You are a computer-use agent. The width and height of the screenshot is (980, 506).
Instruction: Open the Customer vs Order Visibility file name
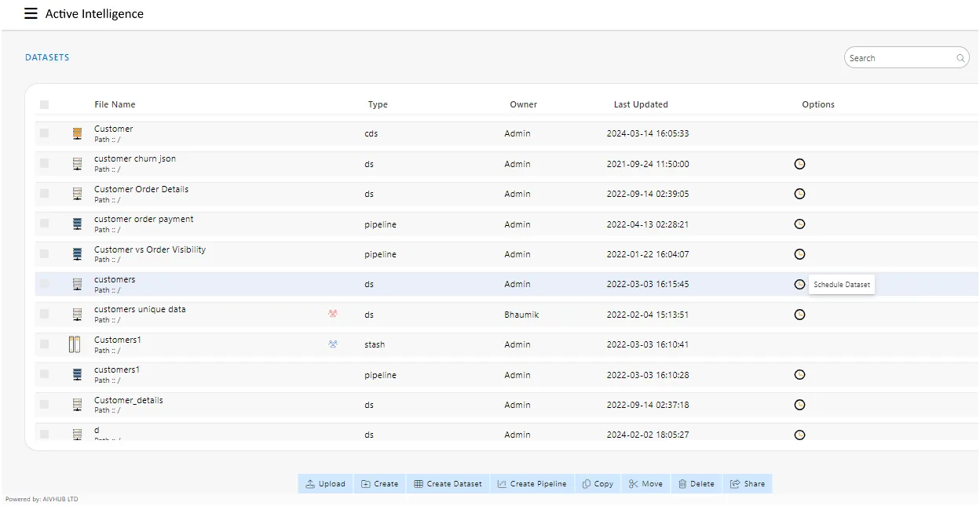[x=150, y=249]
